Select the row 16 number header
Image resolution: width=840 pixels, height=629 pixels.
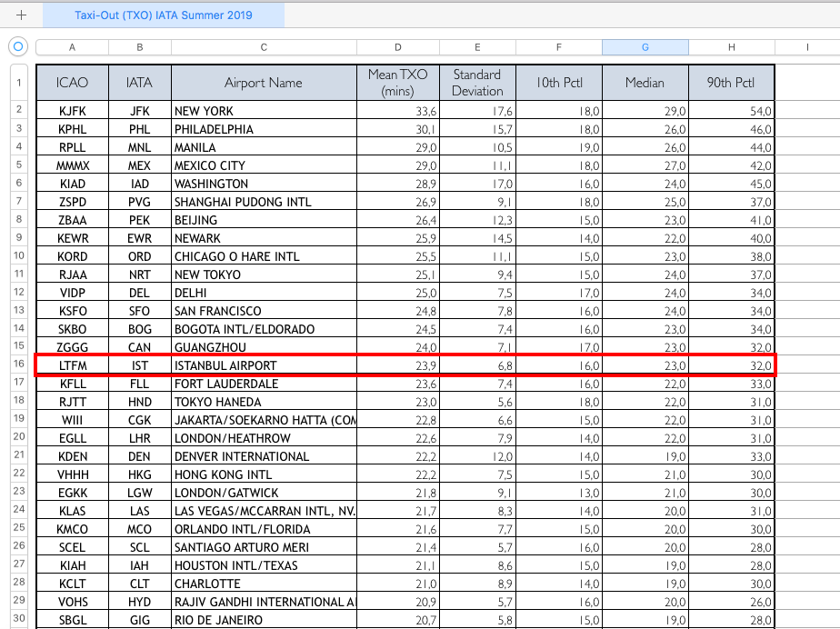[18, 365]
